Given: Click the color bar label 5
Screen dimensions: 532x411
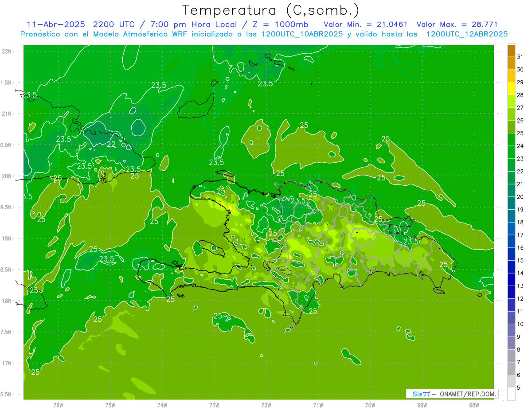Looking at the screenshot, I should pos(519,388).
